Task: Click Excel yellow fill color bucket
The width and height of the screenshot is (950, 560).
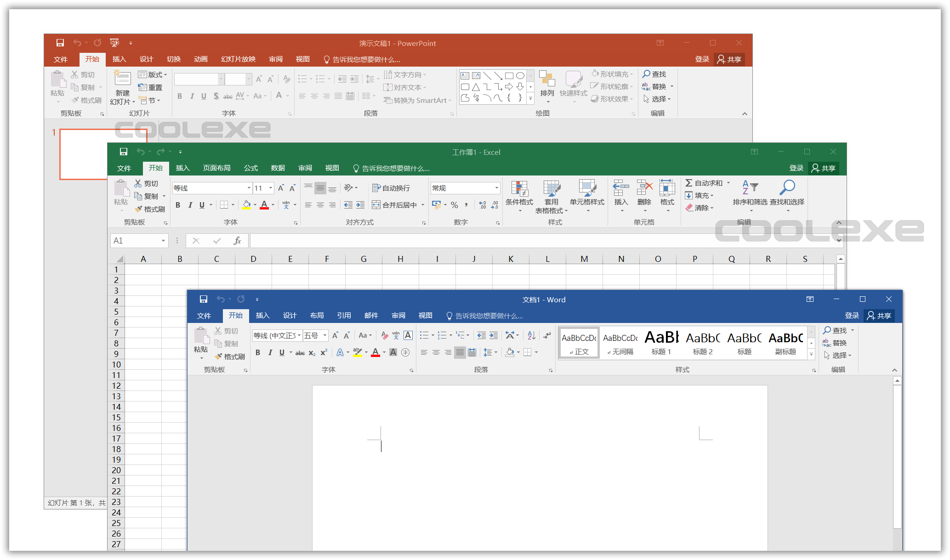Action: (x=247, y=205)
